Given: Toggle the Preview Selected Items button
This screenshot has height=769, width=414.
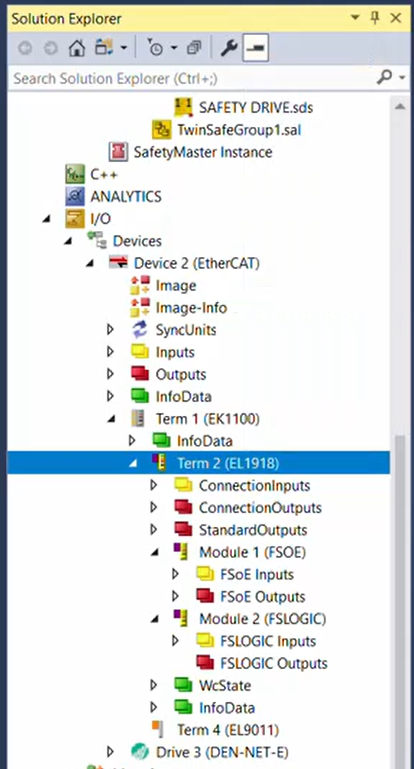Looking at the screenshot, I should tap(256, 49).
